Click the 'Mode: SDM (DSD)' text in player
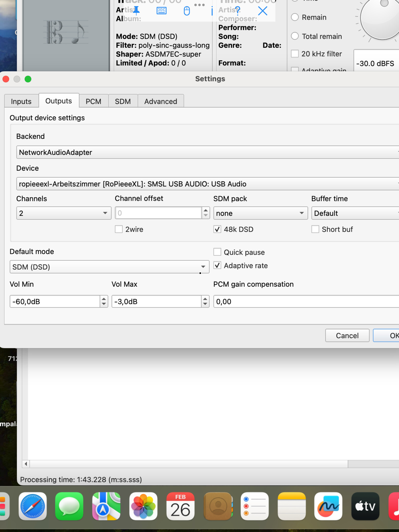Viewport: 399px width, 532px height. point(147,36)
